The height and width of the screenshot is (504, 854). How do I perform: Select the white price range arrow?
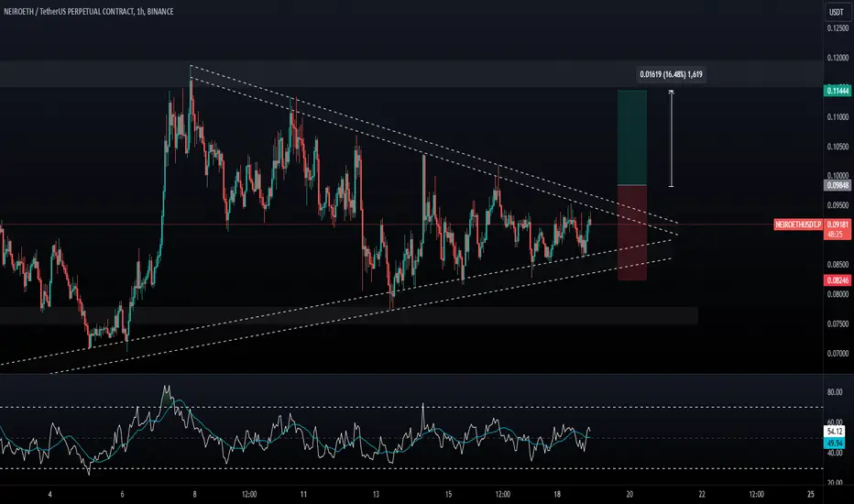(671, 138)
